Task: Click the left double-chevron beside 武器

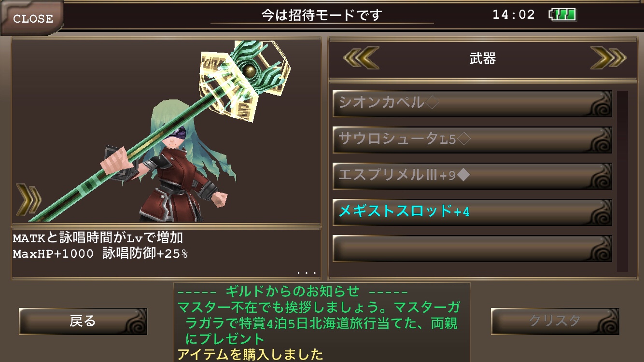Action: pos(361,58)
